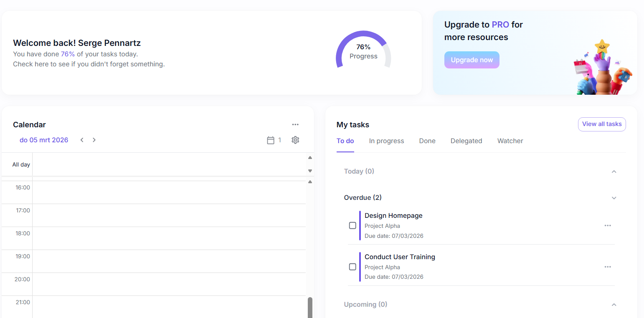Click the 76% progress gauge
The height and width of the screenshot is (318, 644).
click(363, 50)
